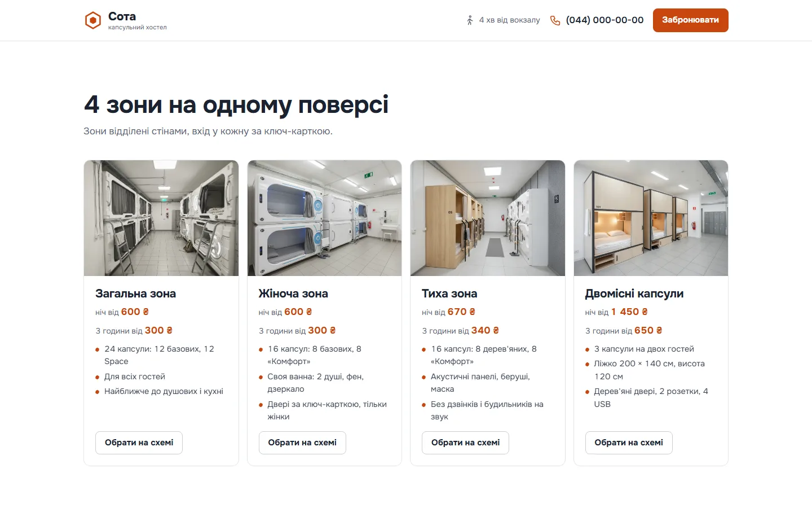This screenshot has width=812, height=508.
Task: Click "Акустичні панелі, беруші, маска" item
Action: coord(480,383)
